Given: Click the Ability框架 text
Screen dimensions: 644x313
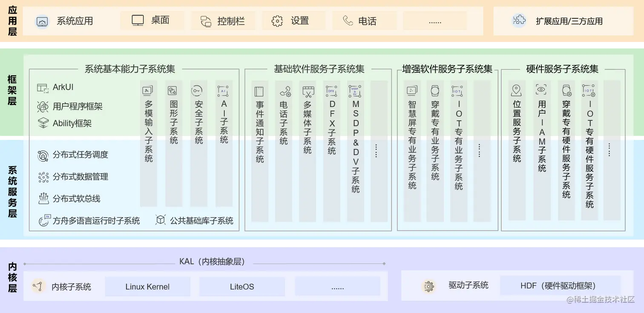Looking at the screenshot, I should click(72, 124).
